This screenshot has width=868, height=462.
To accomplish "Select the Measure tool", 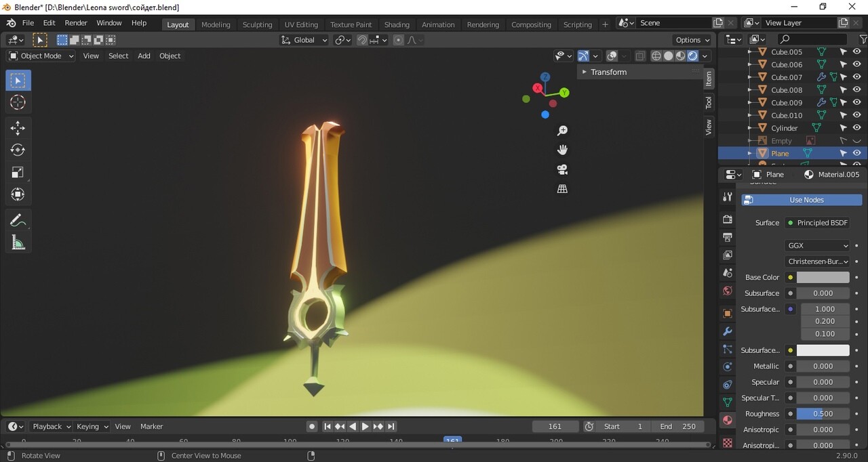I will click(18, 243).
